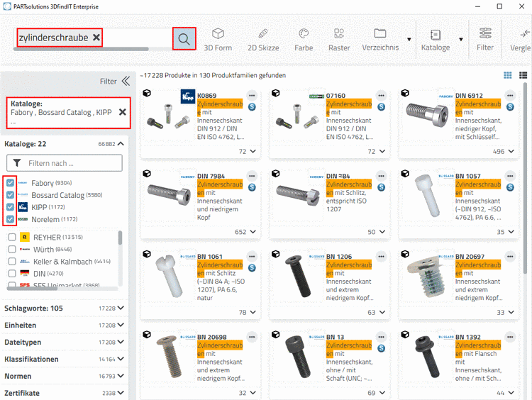The width and height of the screenshot is (532, 400).
Task: Open the Verzeichnis folder view
Action: (380, 40)
